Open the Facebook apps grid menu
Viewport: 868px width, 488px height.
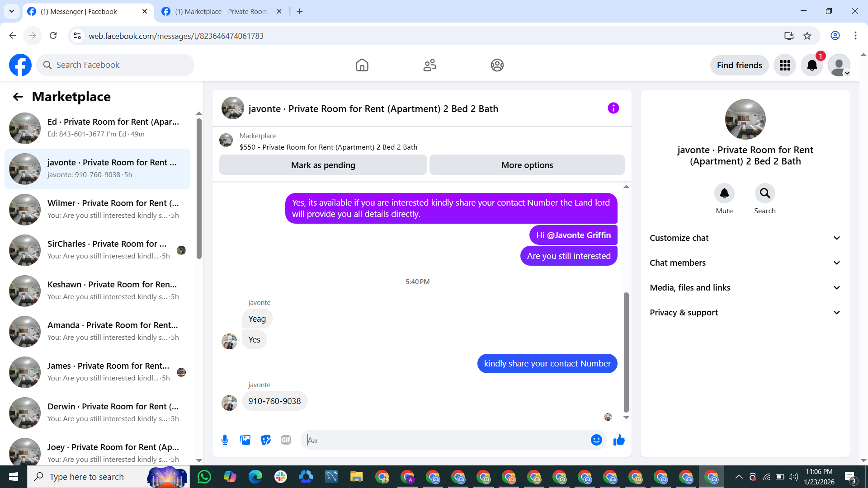(785, 66)
